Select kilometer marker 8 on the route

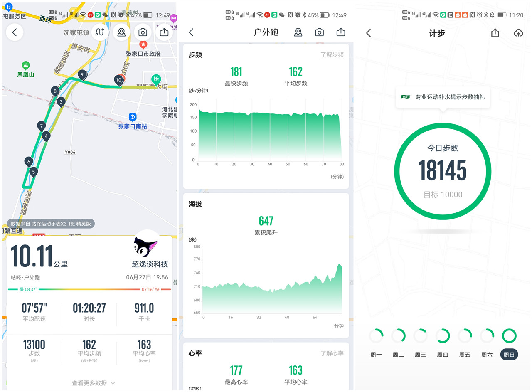pos(54,91)
